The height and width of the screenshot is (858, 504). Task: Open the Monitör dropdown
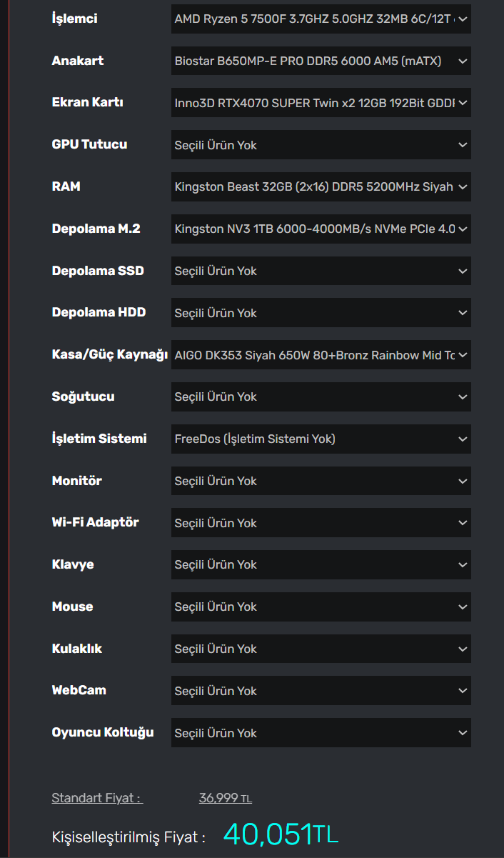click(321, 481)
